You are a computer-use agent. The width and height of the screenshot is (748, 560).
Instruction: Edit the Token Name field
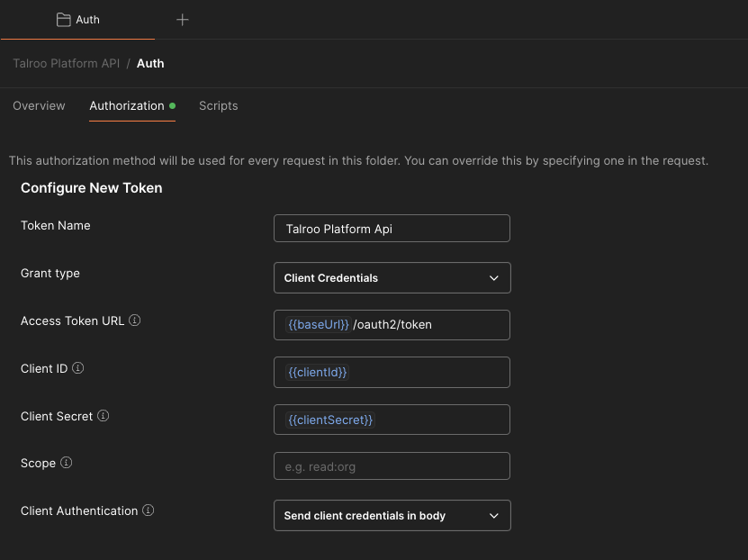click(x=392, y=229)
